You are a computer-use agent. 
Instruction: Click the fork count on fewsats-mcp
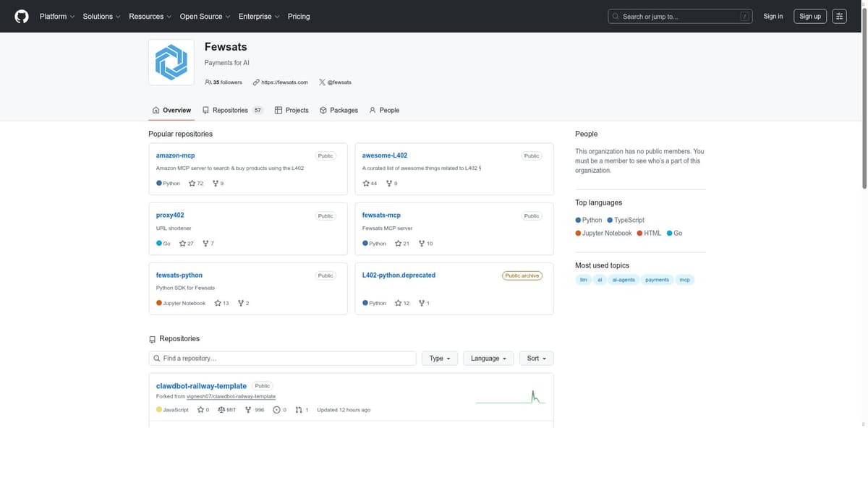coord(425,244)
